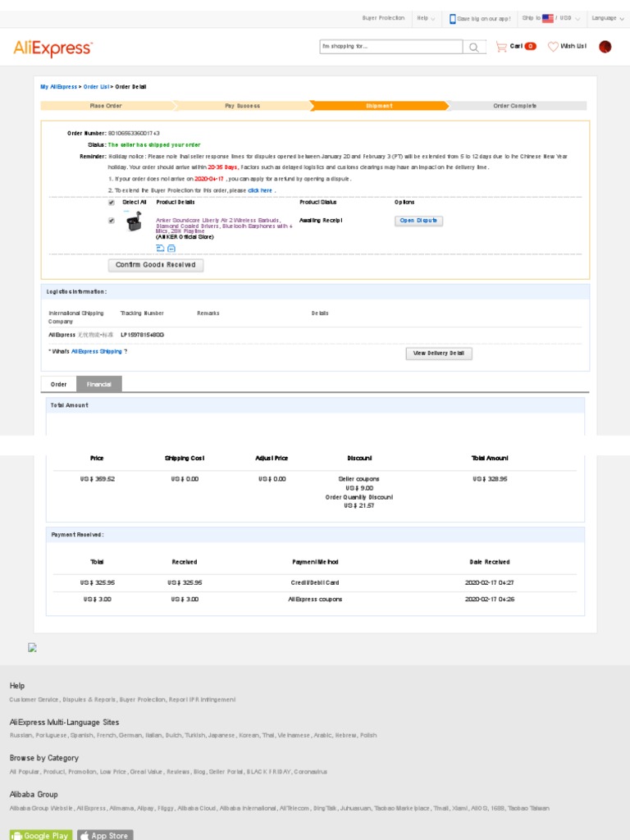The height and width of the screenshot is (840, 630).
Task: Click the first small blue icon under product
Action: pos(160,248)
